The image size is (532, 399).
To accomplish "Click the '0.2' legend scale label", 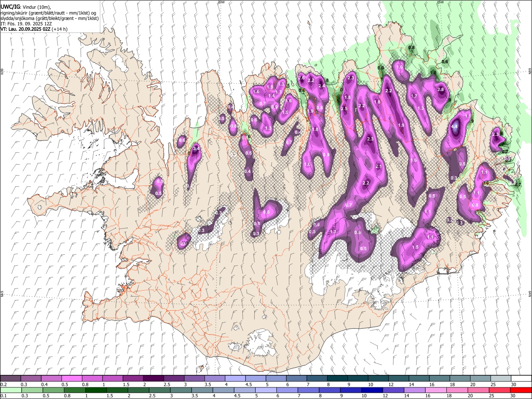I will tap(3, 384).
